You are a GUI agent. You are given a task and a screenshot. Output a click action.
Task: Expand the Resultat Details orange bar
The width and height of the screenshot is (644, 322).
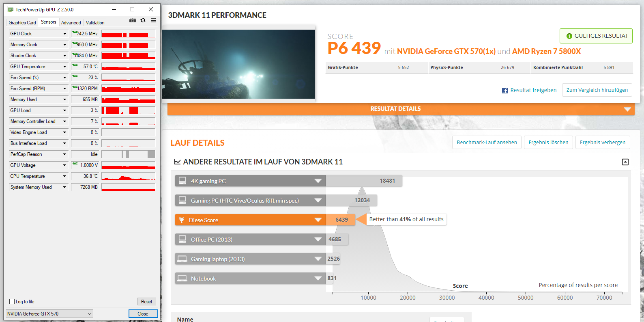(401, 109)
